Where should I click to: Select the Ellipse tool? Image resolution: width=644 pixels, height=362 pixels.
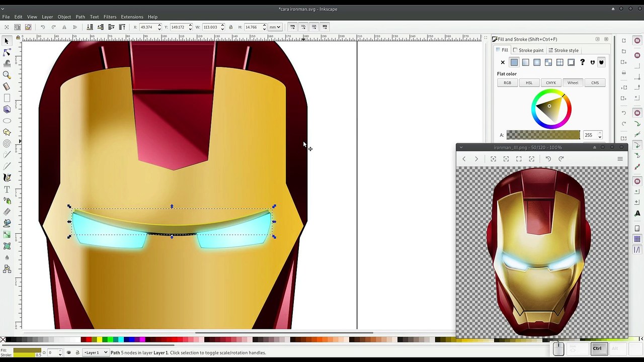(x=7, y=121)
